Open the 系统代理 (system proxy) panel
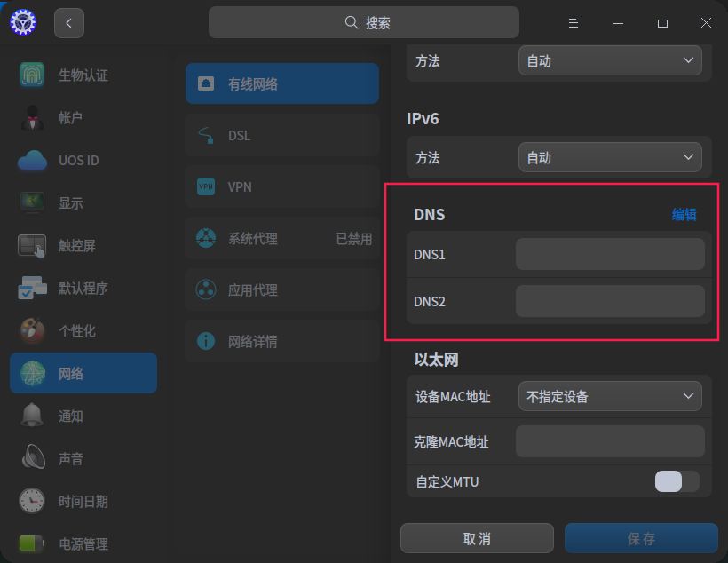 pyautogui.click(x=282, y=238)
